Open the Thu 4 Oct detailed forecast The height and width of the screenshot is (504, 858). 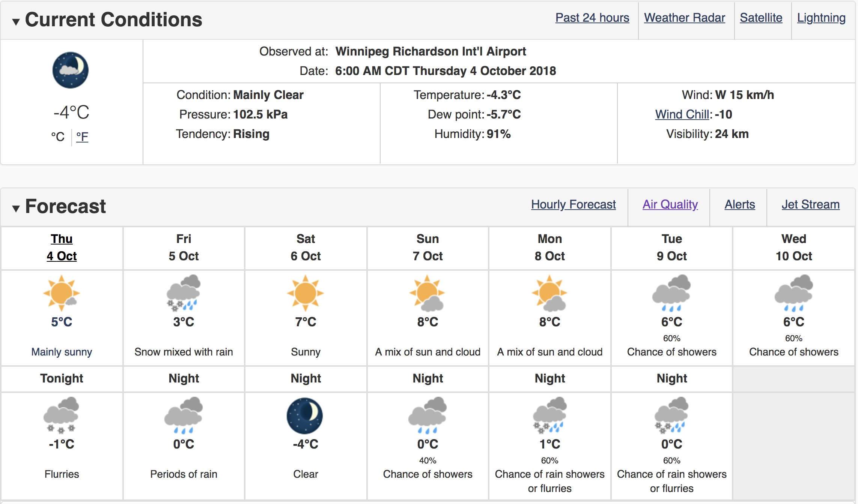click(x=62, y=247)
